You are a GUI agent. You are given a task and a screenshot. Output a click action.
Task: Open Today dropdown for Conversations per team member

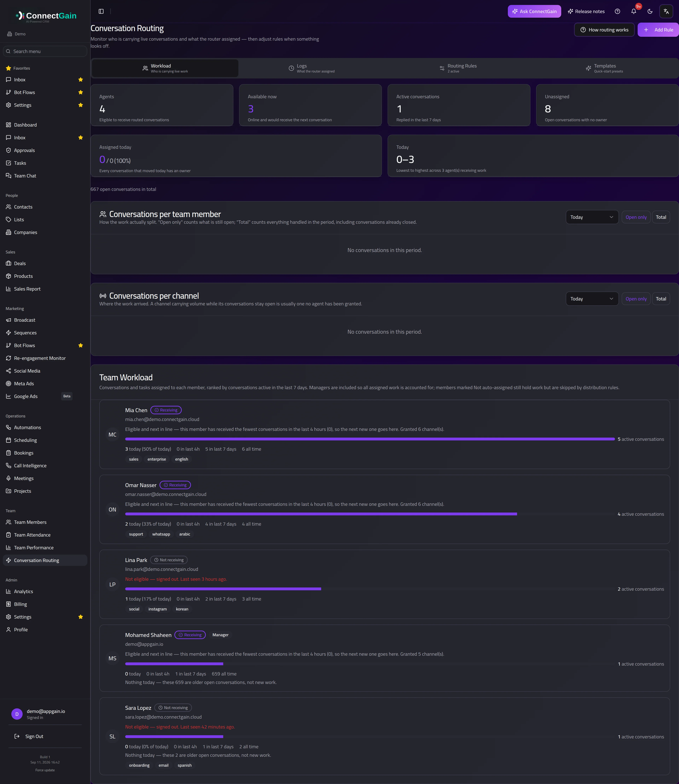[x=592, y=217]
